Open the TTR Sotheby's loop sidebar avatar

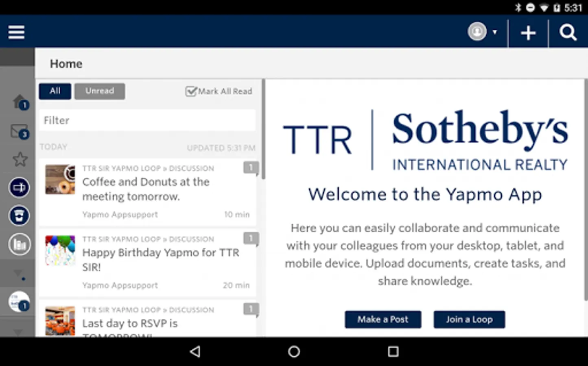point(19,302)
